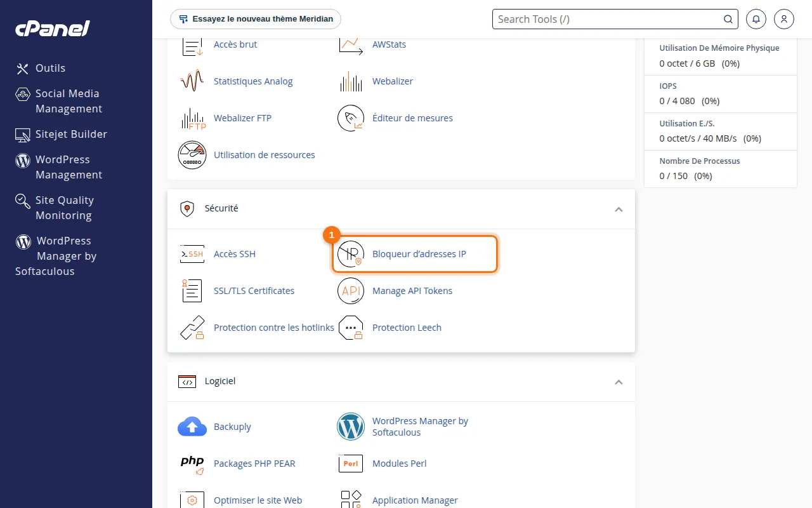The width and height of the screenshot is (812, 508).
Task: Select WordPress Manager by Softaculous in sidebar
Action: pyautogui.click(x=56, y=256)
